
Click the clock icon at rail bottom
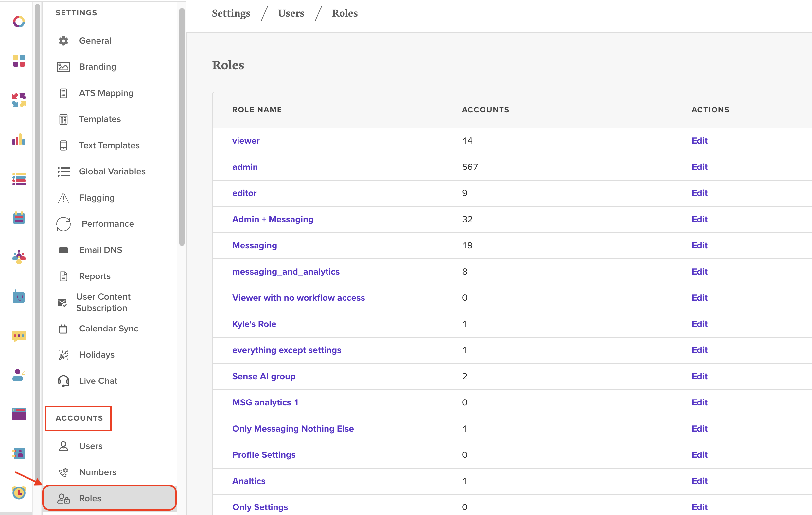point(19,493)
